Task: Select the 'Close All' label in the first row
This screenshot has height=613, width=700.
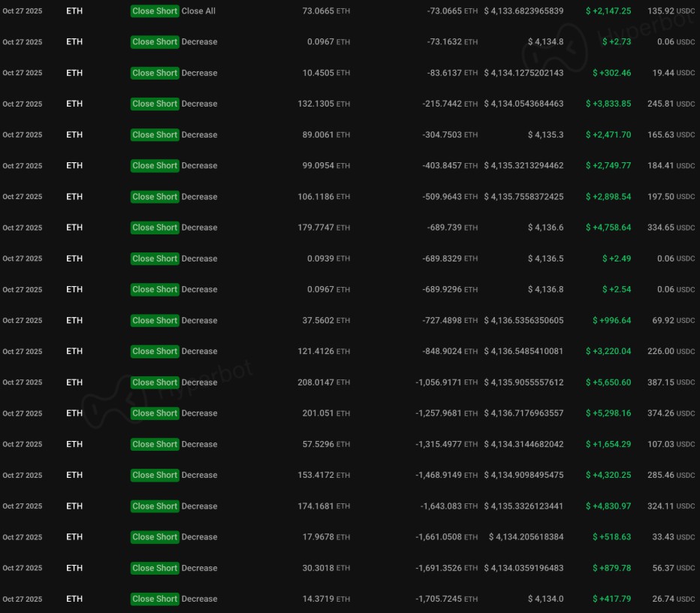Action: [x=198, y=11]
